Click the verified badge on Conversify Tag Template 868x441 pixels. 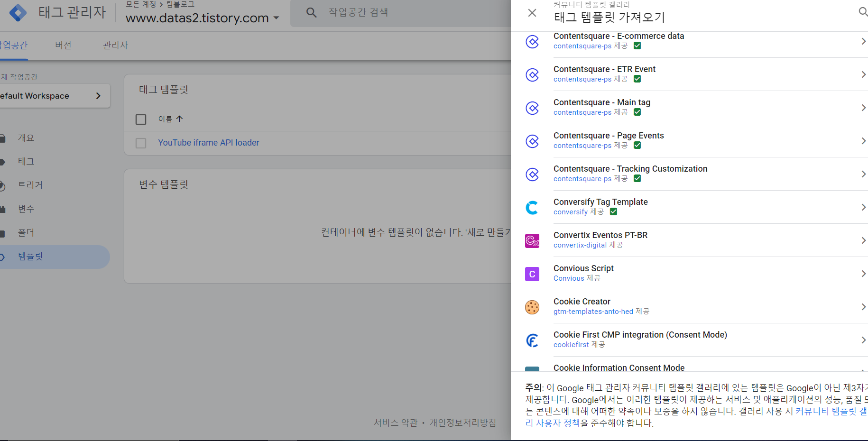point(614,212)
